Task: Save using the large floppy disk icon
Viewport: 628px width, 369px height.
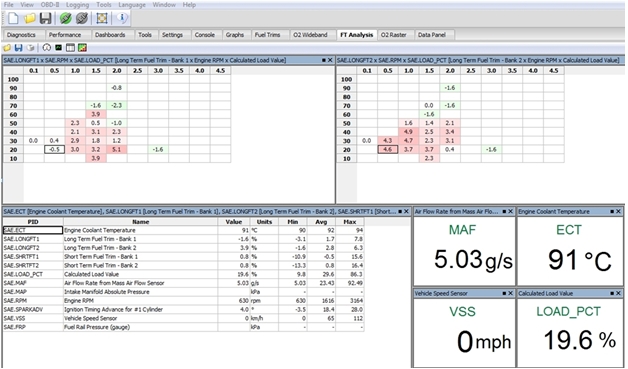Action: (x=45, y=18)
